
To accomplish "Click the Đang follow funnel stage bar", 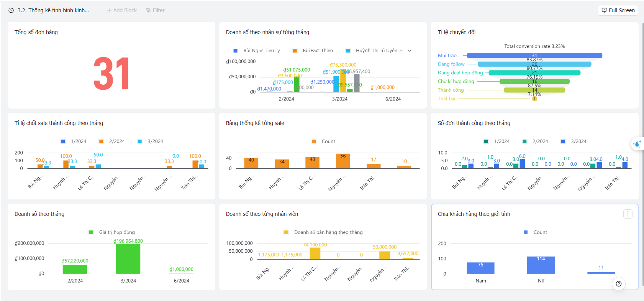I will pyautogui.click(x=534, y=64).
